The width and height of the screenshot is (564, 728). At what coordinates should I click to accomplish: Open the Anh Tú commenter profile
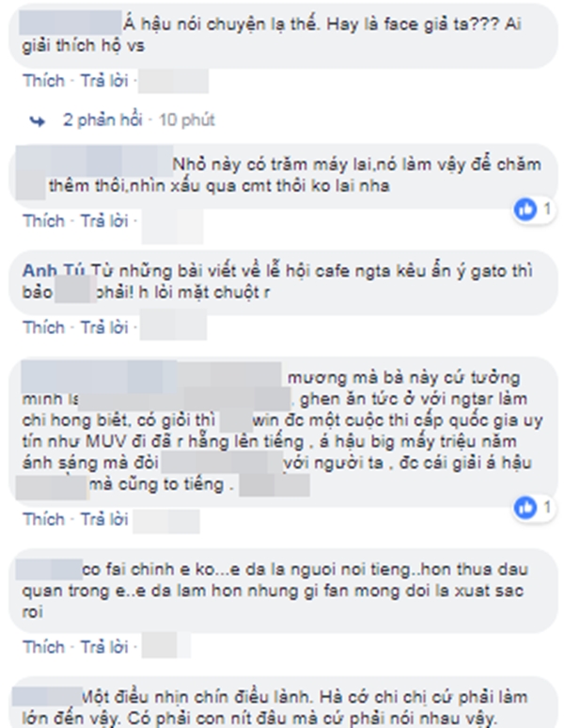[54, 271]
